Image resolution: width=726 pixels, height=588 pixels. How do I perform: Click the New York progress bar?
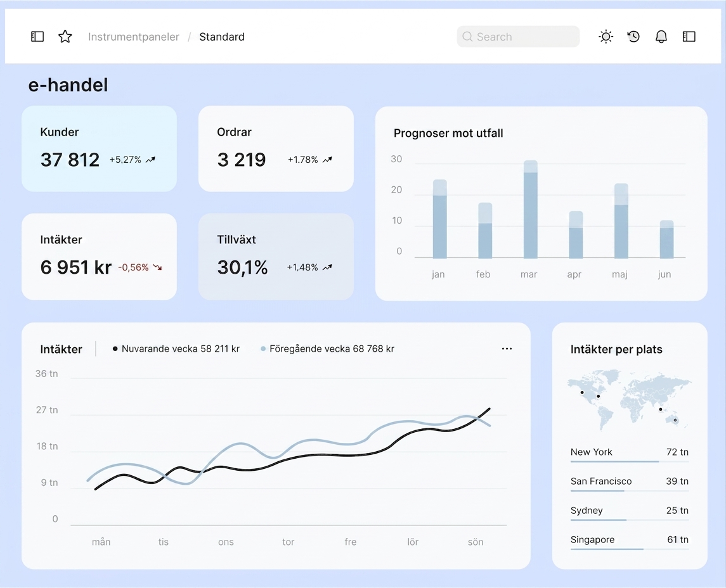[x=629, y=461]
